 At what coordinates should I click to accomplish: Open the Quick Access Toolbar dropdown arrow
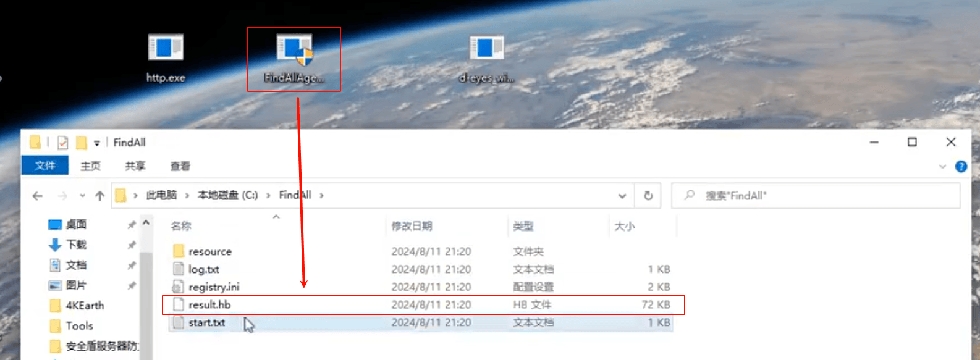point(97,143)
